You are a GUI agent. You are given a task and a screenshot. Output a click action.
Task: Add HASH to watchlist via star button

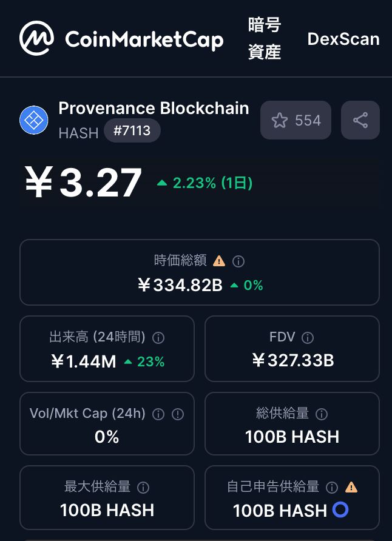296,120
